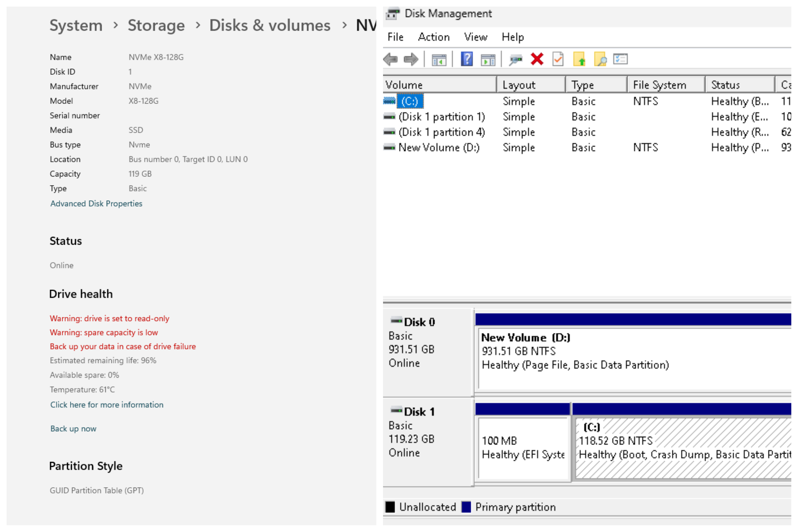Click the Properties checkmark page icon
Viewport: 798px width, 532px height.
coord(558,59)
